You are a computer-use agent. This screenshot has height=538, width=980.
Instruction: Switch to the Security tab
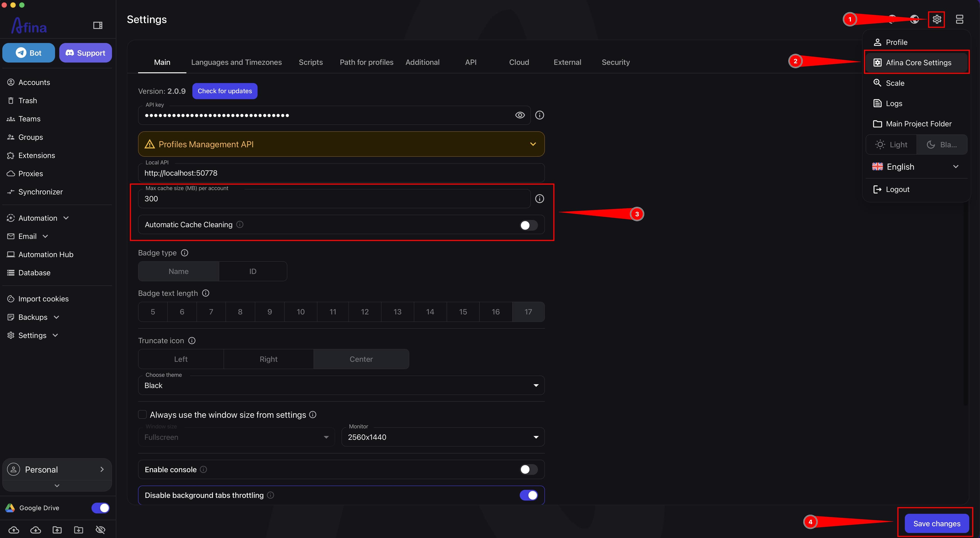(616, 62)
